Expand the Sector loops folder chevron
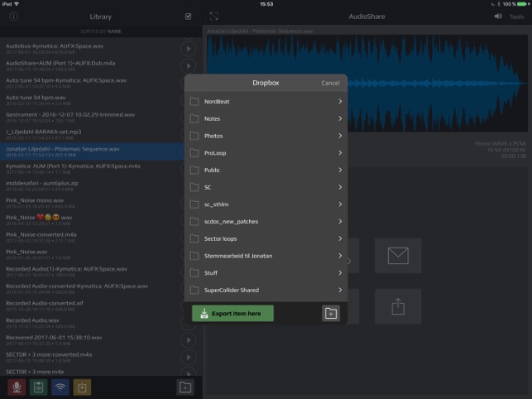Viewport: 532px width, 399px height. click(x=340, y=238)
